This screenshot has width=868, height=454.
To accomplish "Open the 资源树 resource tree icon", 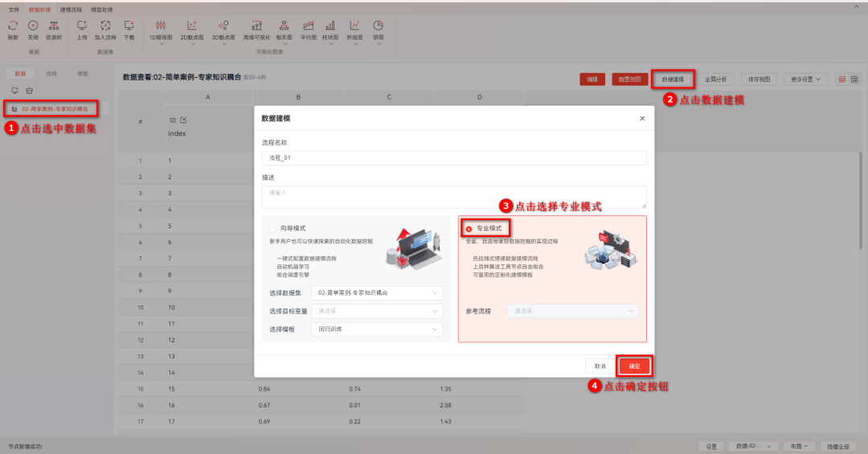I will pyautogui.click(x=54, y=26).
